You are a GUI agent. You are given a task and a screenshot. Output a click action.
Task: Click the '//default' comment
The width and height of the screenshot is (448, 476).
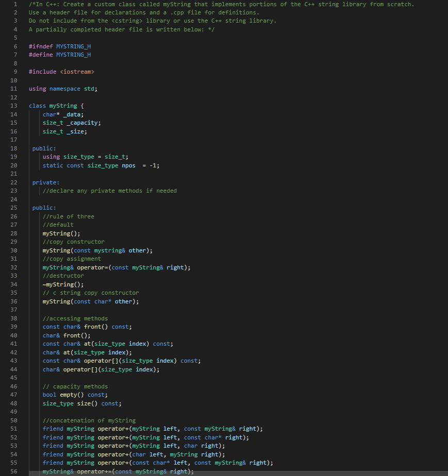(58, 225)
